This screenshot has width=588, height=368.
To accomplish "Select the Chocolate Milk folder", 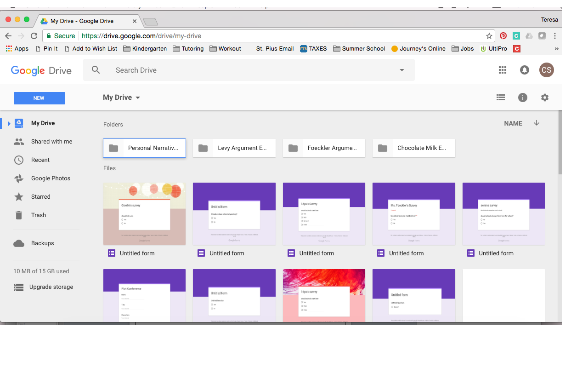I will [413, 148].
